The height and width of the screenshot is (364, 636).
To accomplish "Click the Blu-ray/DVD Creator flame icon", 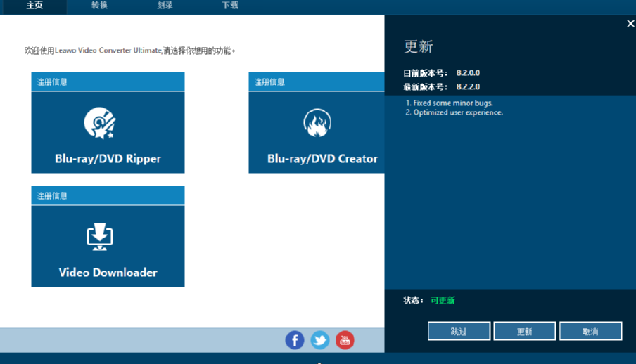I will (317, 123).
